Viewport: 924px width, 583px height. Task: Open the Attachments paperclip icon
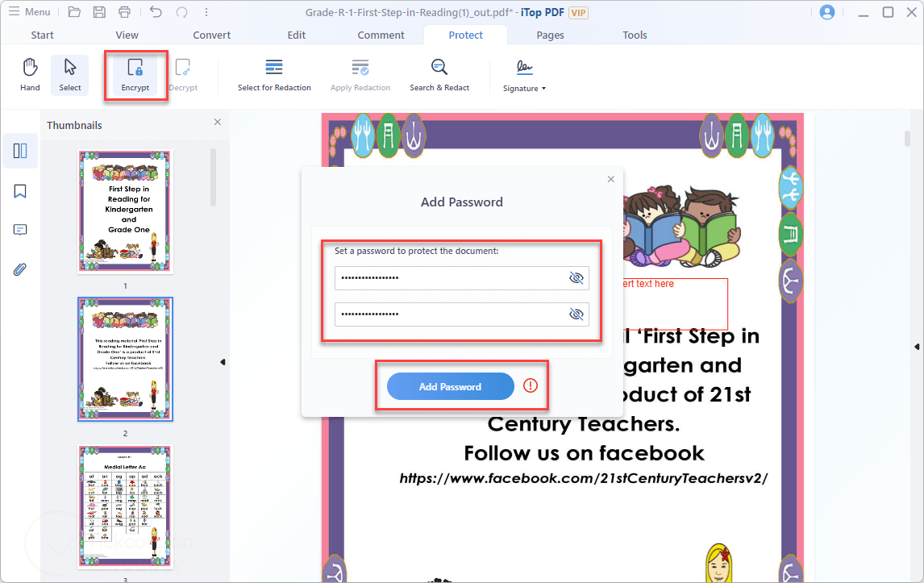click(x=20, y=269)
